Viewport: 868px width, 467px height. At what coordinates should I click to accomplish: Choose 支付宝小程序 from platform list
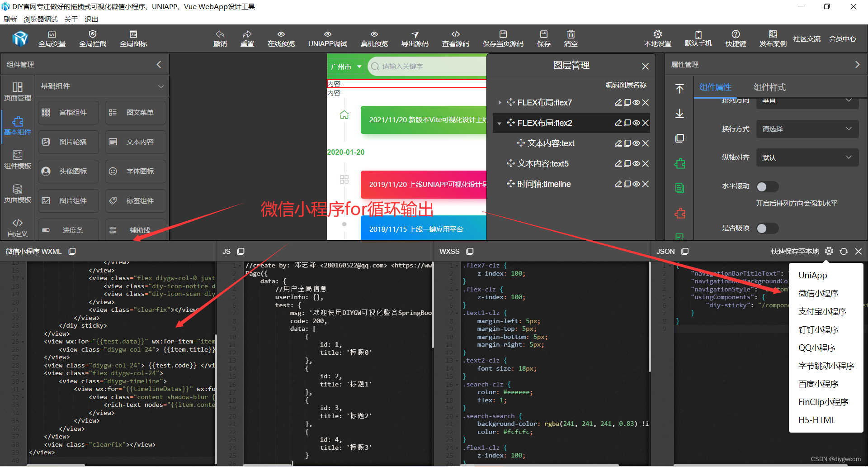tap(822, 311)
